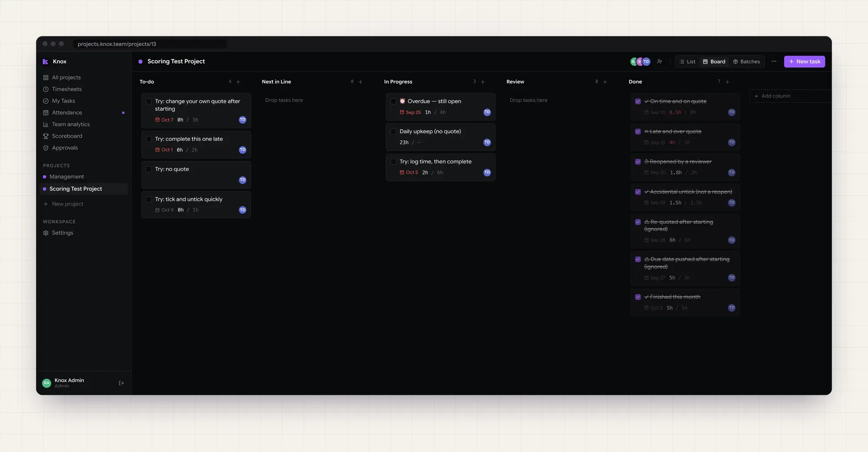Uncheck the 'On time and on quote' task
Viewport: 868px width, 452px height.
(x=638, y=102)
